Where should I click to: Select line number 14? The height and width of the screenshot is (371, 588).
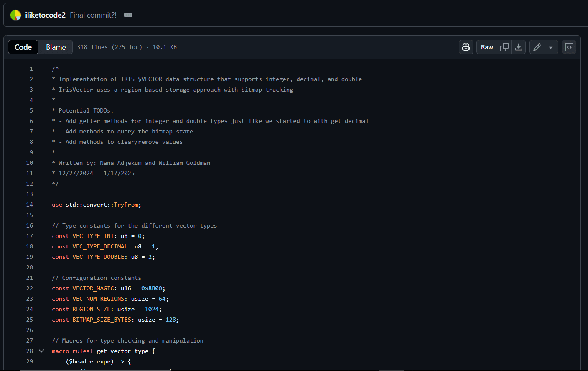tap(29, 205)
